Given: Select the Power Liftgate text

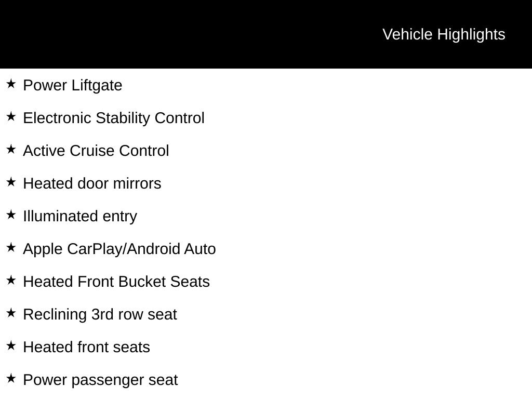Looking at the screenshot, I should point(73,85).
